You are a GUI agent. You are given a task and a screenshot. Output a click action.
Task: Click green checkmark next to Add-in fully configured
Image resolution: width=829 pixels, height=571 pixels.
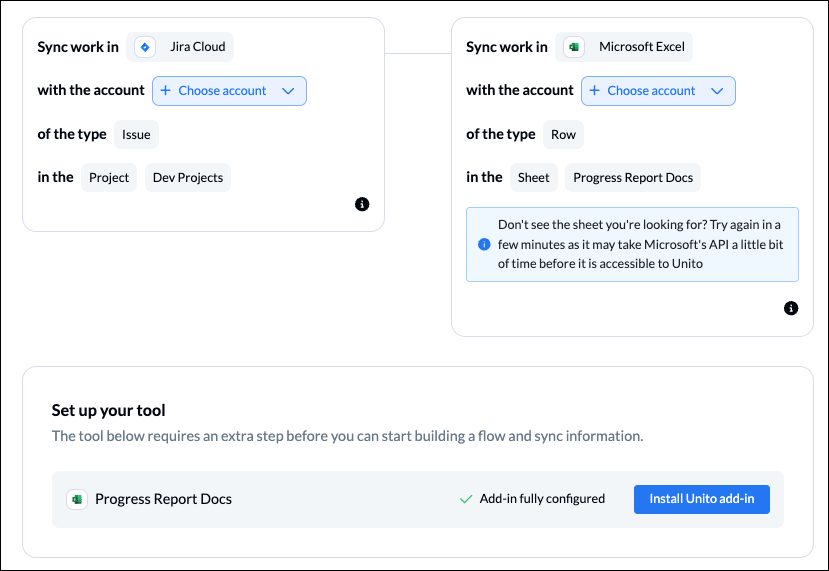(466, 499)
